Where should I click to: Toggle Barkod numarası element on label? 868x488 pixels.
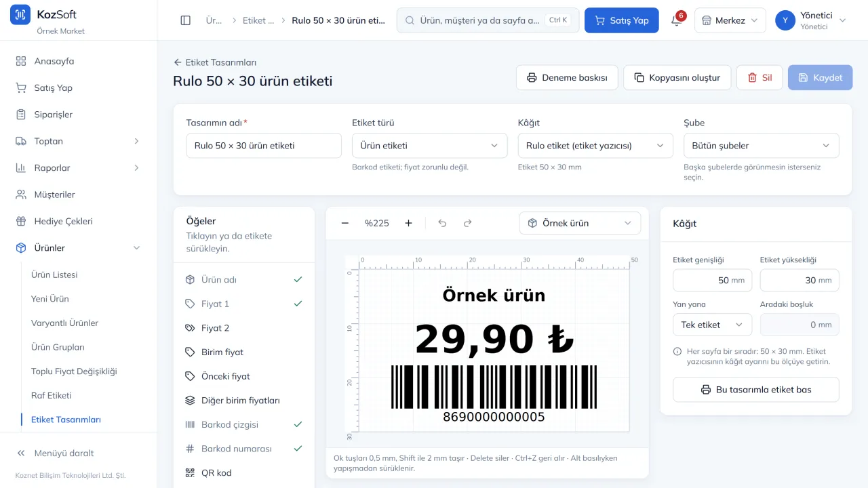244,449
